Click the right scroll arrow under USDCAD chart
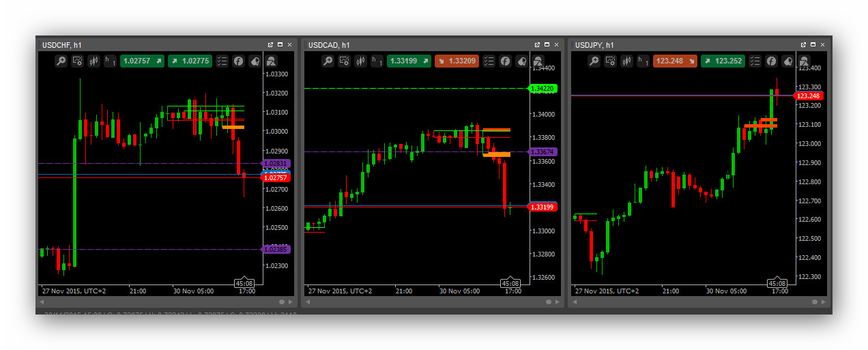The image size is (868, 350). (x=556, y=302)
